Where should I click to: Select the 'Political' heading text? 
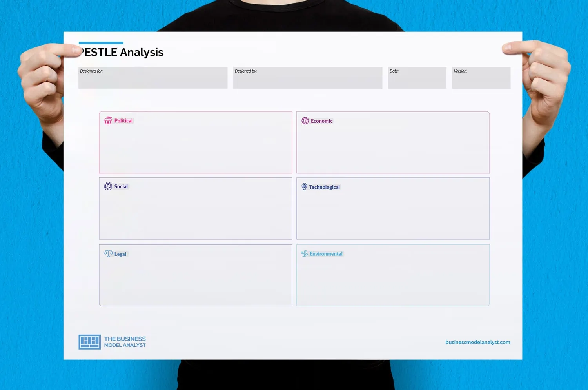coord(123,121)
